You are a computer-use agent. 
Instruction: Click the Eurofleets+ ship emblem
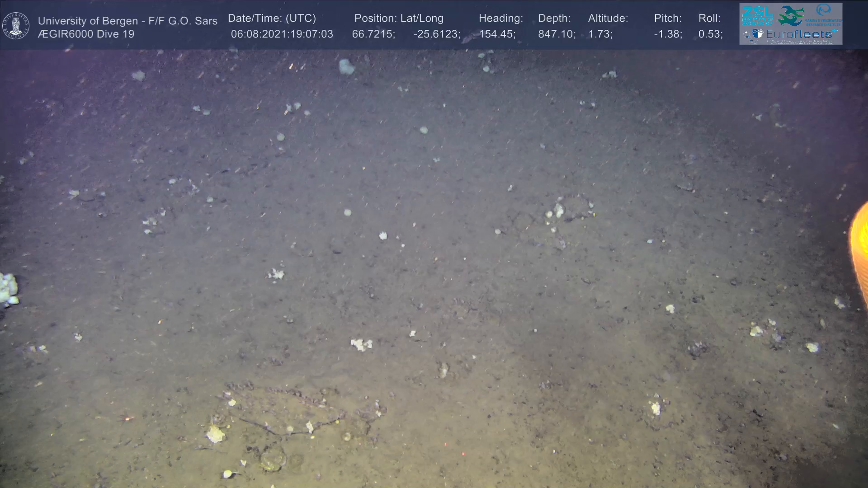tap(757, 34)
